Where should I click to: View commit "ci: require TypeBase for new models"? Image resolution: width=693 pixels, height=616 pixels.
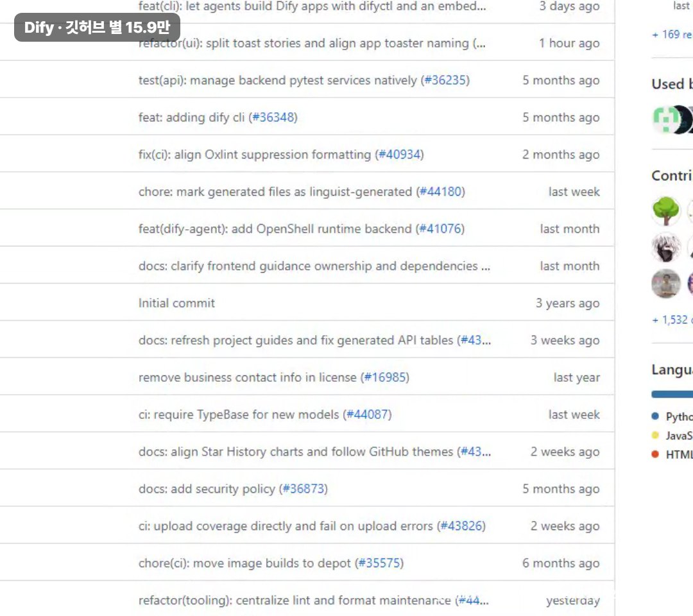coord(239,414)
